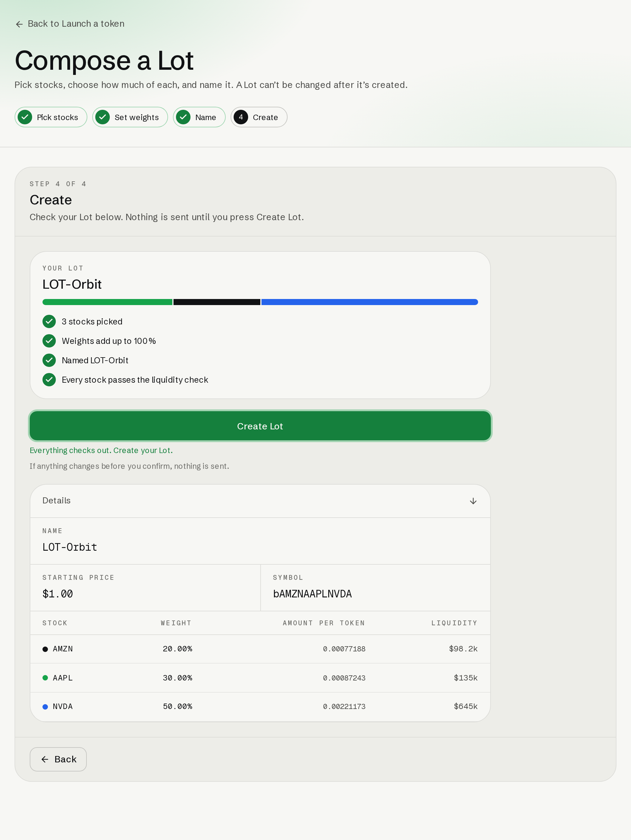Go to the Name step
Image resolution: width=631 pixels, height=840 pixels.
[x=199, y=117]
